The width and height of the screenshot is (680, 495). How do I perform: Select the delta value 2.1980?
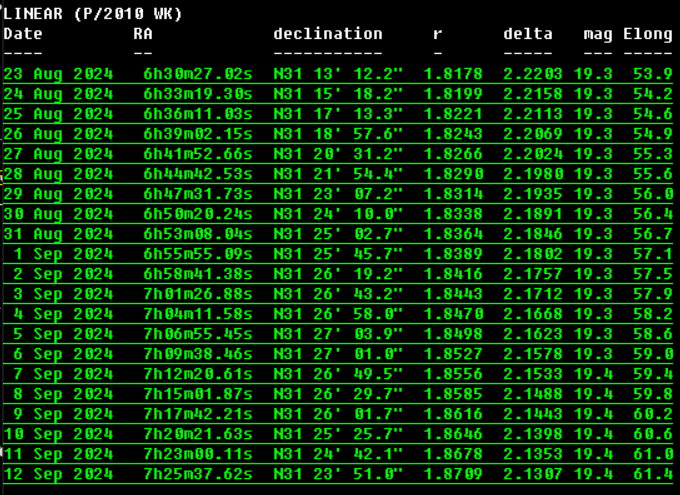(x=531, y=174)
